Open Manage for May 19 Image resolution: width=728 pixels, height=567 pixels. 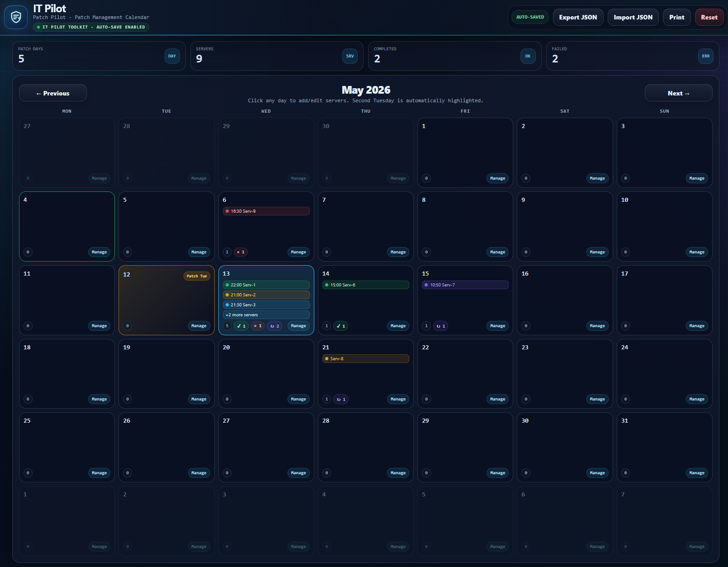(199, 399)
